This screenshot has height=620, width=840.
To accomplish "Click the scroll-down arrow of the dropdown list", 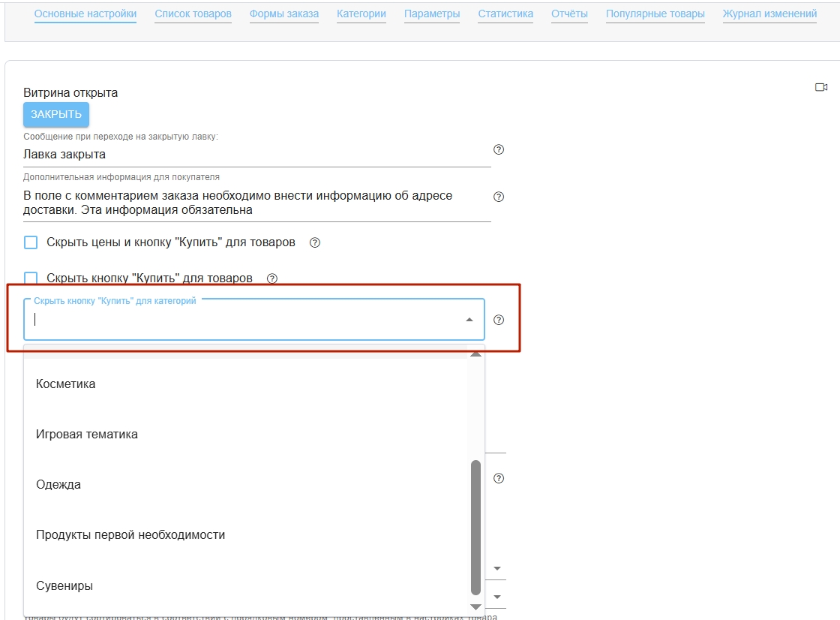I will [475, 606].
